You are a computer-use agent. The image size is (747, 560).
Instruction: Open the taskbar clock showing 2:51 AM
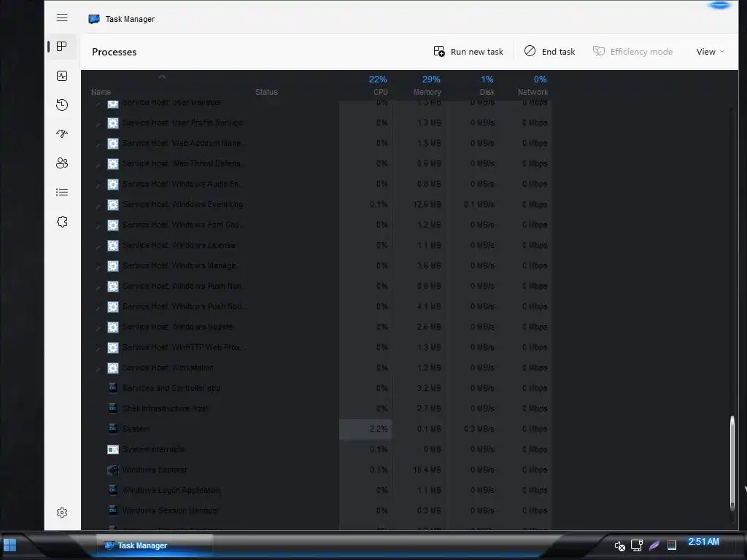point(703,542)
